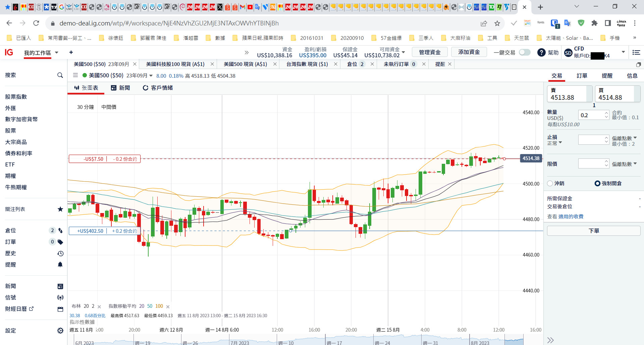Open 外匯 category in sidebar

[x=10, y=108]
